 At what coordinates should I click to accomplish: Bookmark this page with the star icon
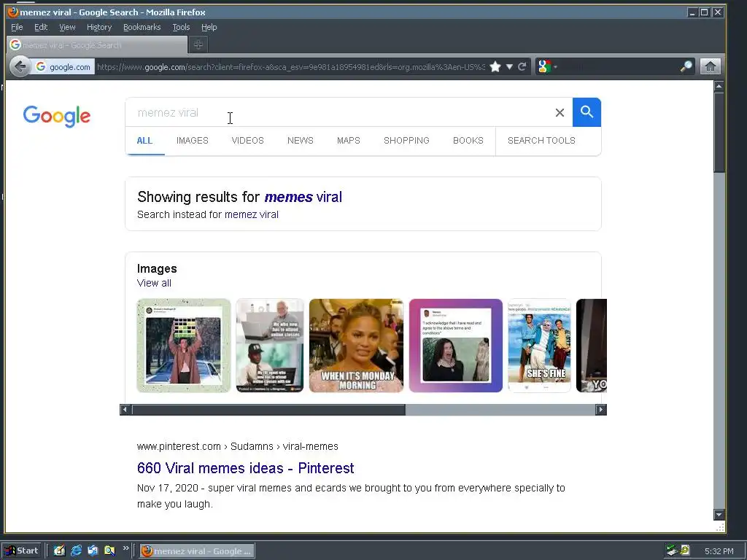[495, 66]
